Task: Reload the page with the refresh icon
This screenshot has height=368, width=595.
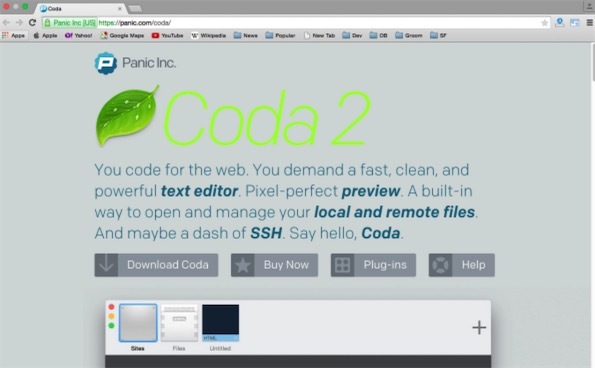Action: click(32, 23)
